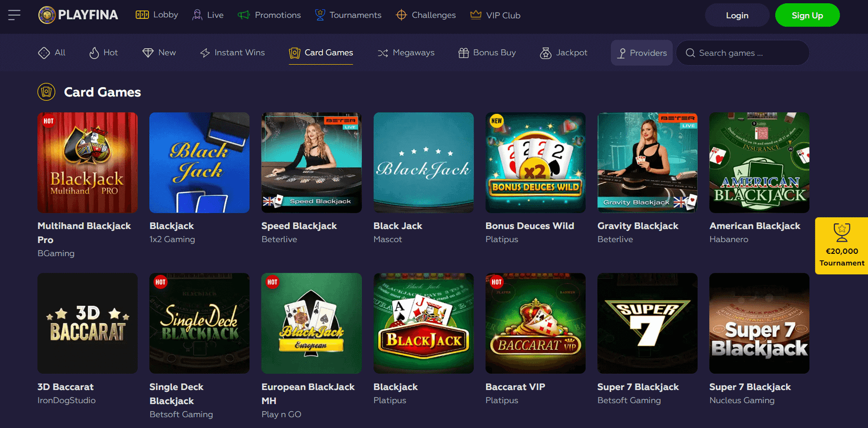Open the €20,000 Tournament side widget
This screenshot has height=428, width=868.
point(841,246)
